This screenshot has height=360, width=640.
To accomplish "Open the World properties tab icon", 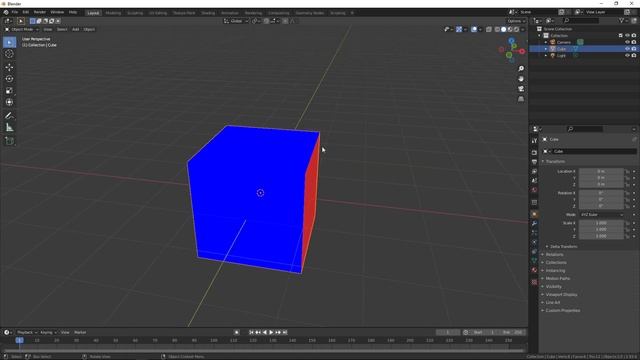I will click(534, 190).
